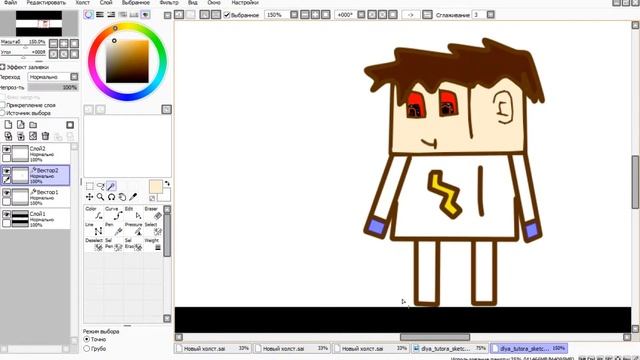Viewport: 640px width, 360px height.
Task: Enable Источник выбора option
Action: [2, 113]
